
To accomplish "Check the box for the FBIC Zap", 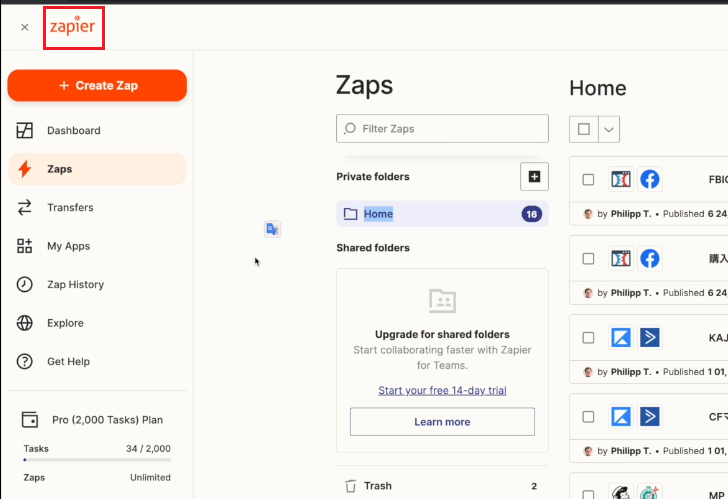I will 588,180.
